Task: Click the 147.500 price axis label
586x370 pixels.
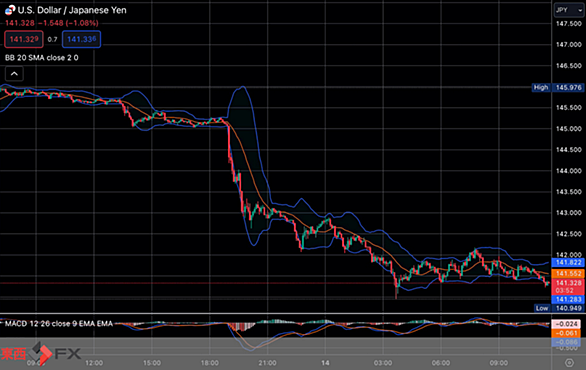Action: pyautogui.click(x=569, y=24)
